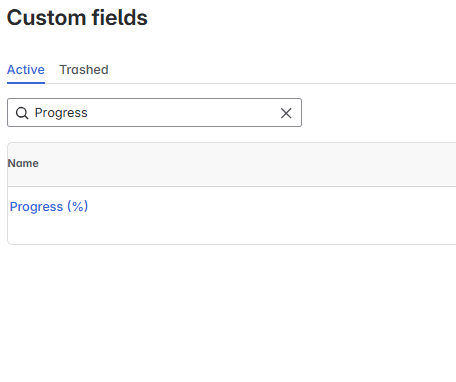This screenshot has height=382, width=456.
Task: Clear the Progress search with the X icon
Action: [286, 113]
